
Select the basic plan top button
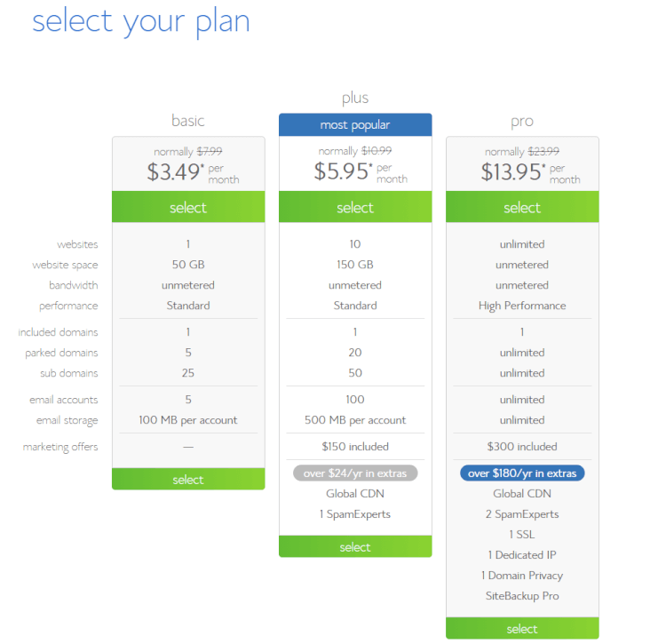[188, 207]
